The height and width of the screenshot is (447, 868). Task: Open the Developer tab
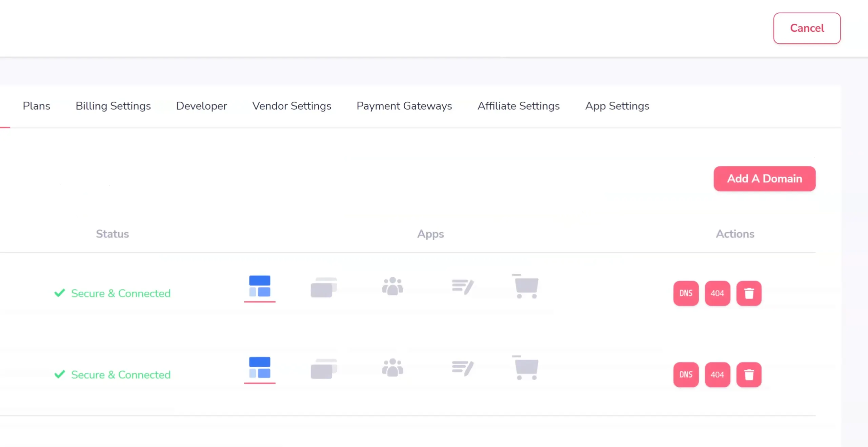[x=201, y=106]
